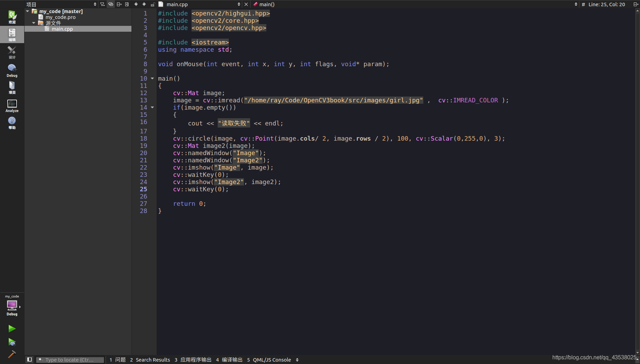Toggle synchronize with editor link icon
Image resolution: width=640 pixels, height=364 pixels.
point(111,4)
